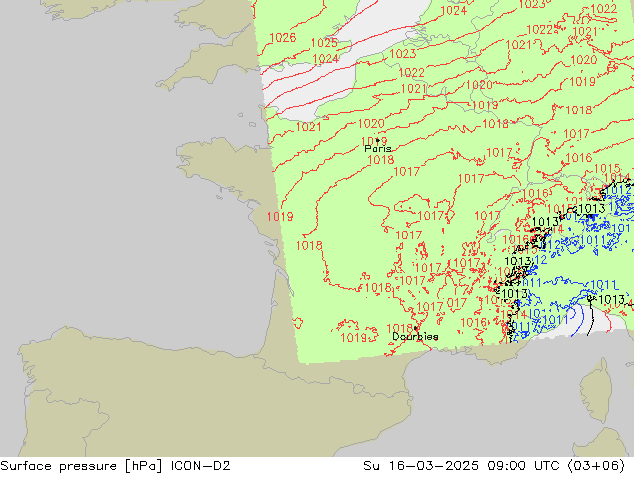
Task: Select the 1019 label left of Dourbies
Action: [x=353, y=337]
